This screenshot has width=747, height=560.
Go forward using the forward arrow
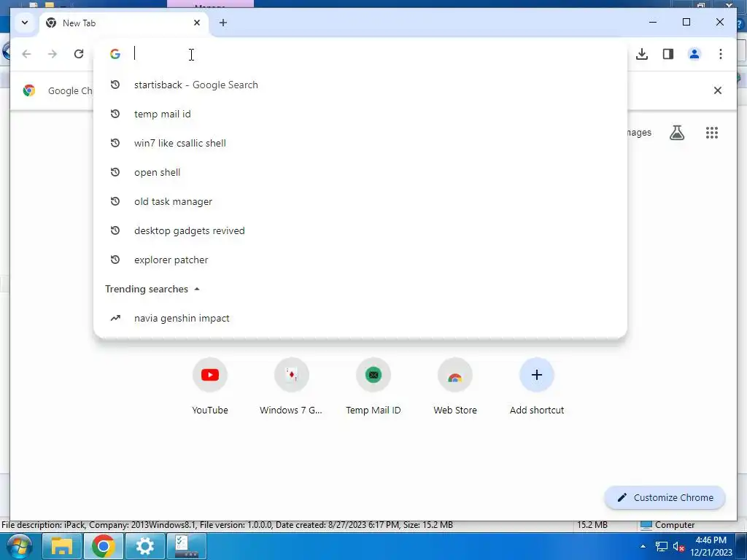[53, 54]
